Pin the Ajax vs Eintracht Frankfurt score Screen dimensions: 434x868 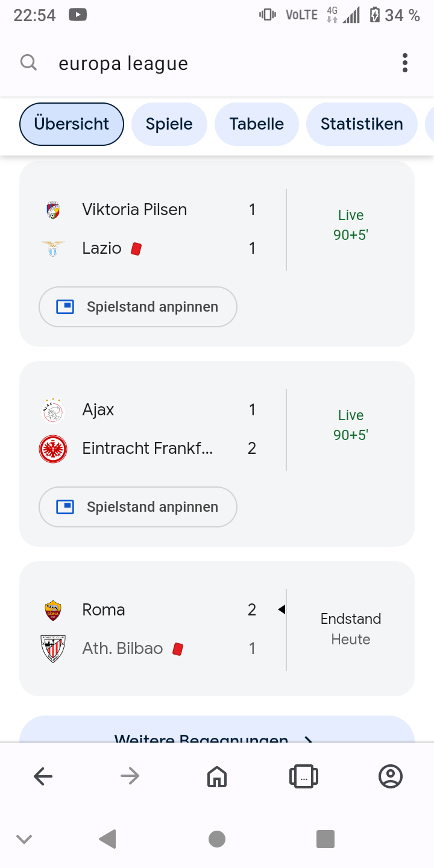[x=138, y=507]
